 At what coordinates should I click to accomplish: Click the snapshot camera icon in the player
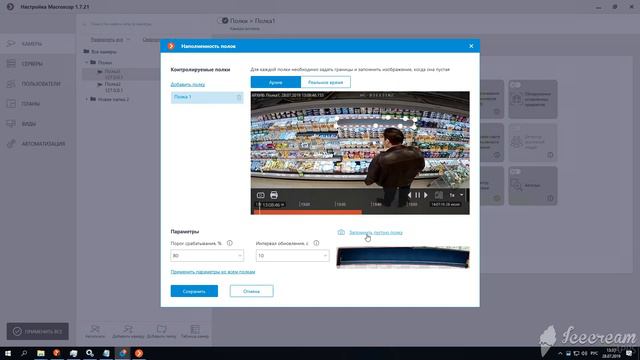tap(260, 195)
